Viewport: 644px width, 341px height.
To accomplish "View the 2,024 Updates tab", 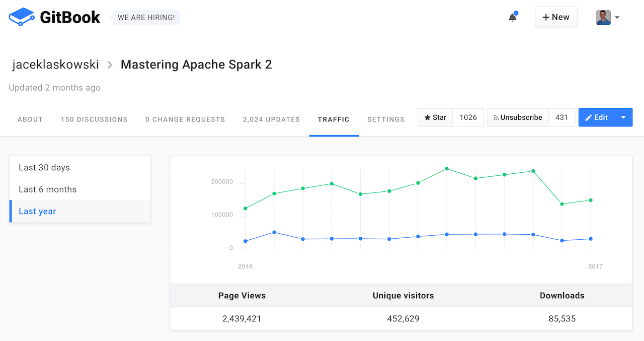I will point(271,119).
